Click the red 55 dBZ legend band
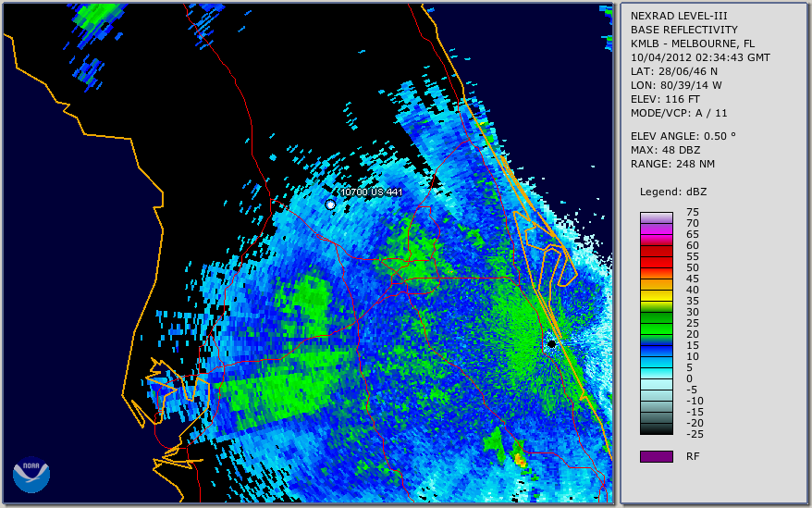The height and width of the screenshot is (508, 812). point(656,262)
